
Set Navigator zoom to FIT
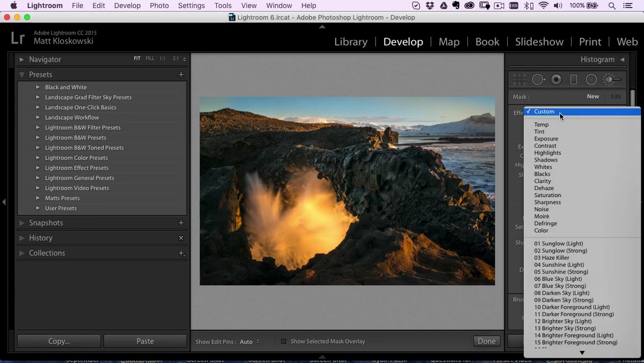[137, 59]
